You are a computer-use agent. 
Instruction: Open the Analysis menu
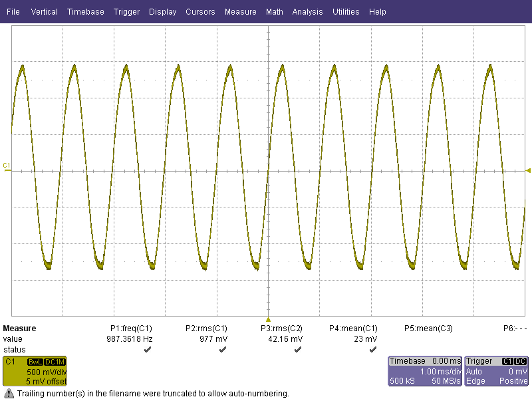point(307,12)
